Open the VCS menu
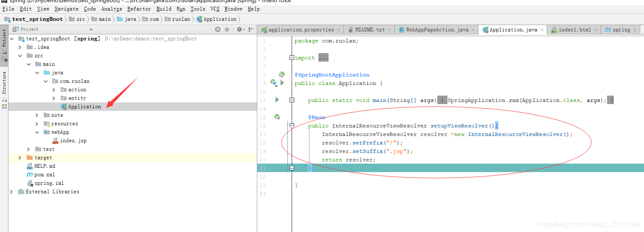 215,8
